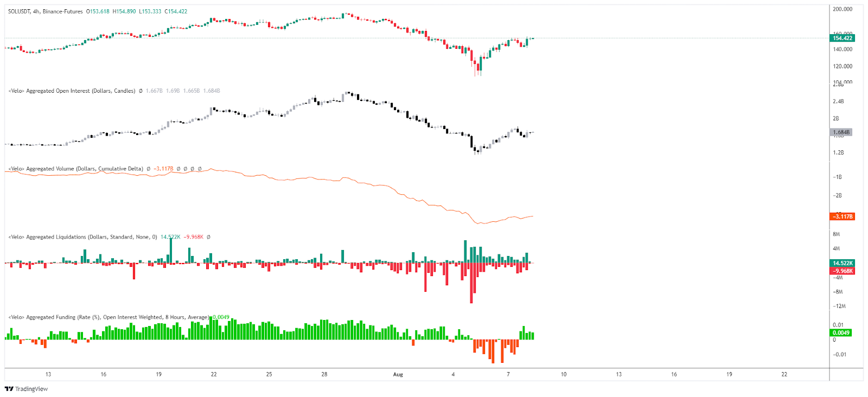Click the gray 1.684B tag on the axis

841,132
